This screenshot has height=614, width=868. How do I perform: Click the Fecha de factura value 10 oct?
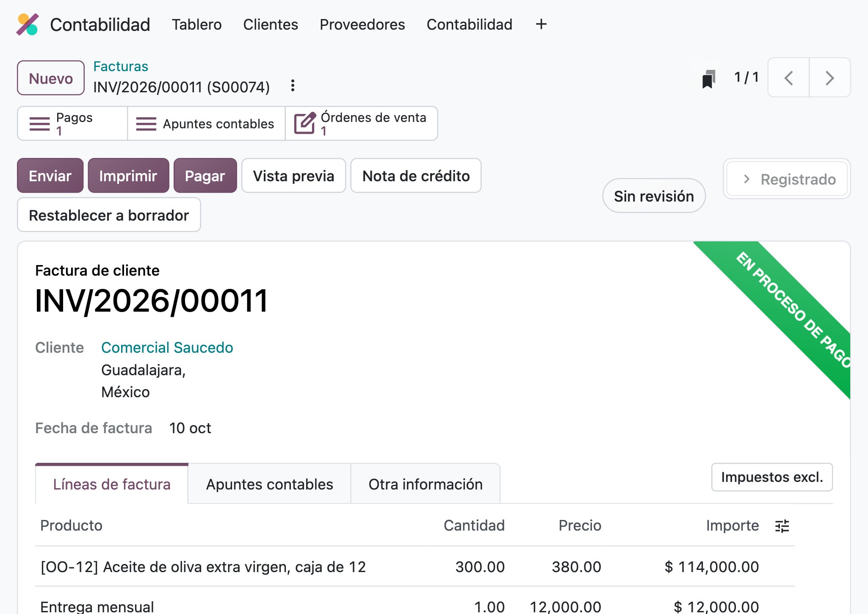(190, 428)
